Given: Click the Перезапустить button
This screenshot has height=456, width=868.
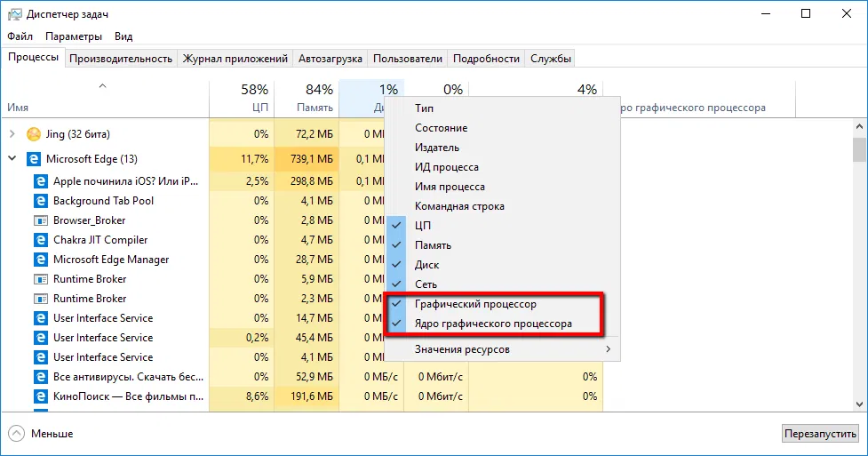Looking at the screenshot, I should 820,433.
